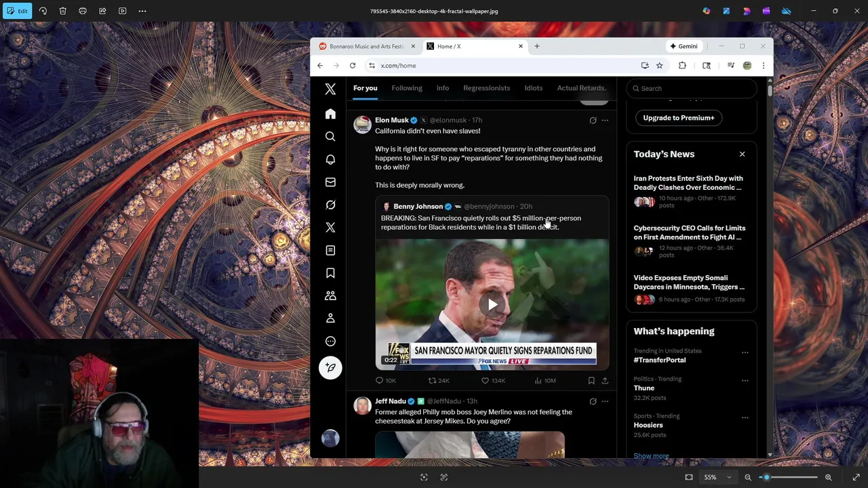Click the Photos zoom slider handle

click(x=766, y=477)
